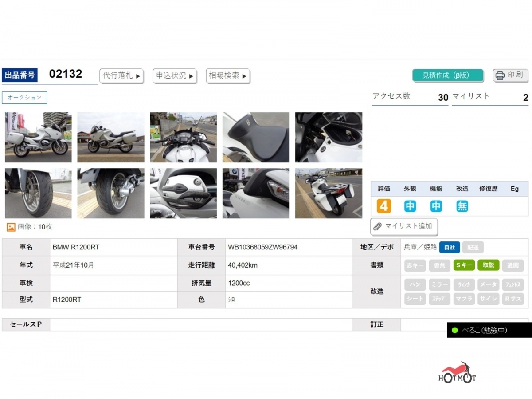
Task: Toggle the 通関 document tag
Action: [513, 265]
